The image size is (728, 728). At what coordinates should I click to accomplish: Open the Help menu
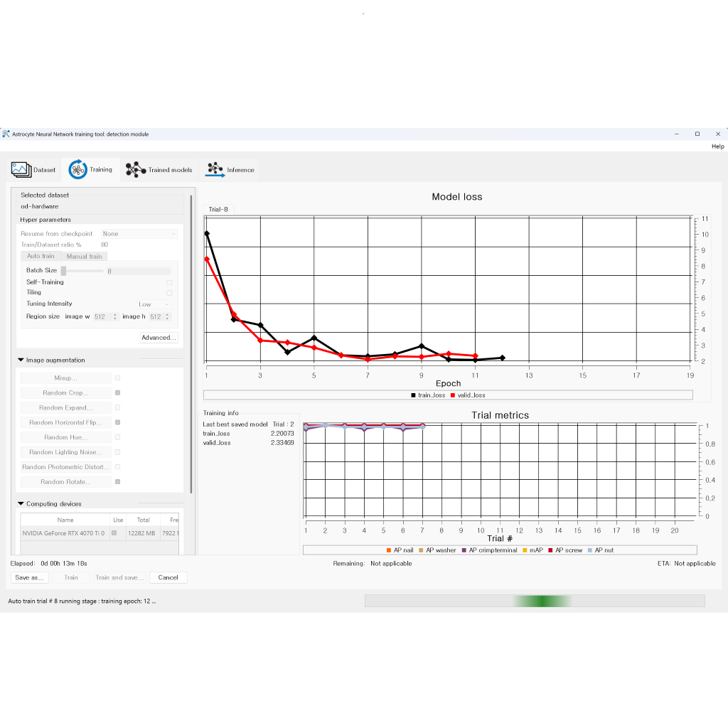[717, 146]
